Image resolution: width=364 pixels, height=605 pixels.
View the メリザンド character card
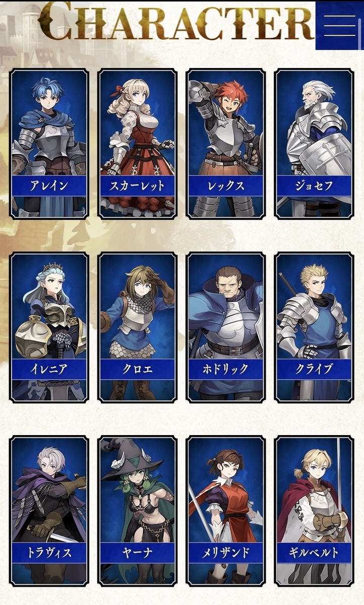point(226,511)
